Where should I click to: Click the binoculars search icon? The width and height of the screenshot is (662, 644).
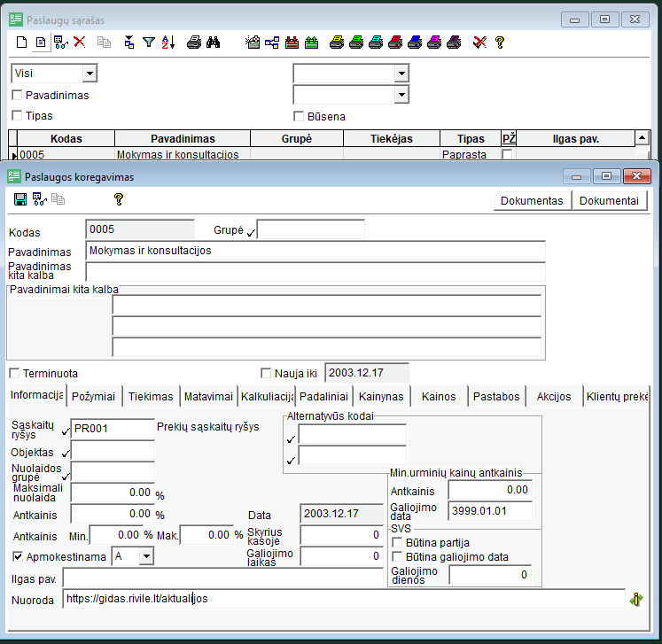click(x=213, y=42)
